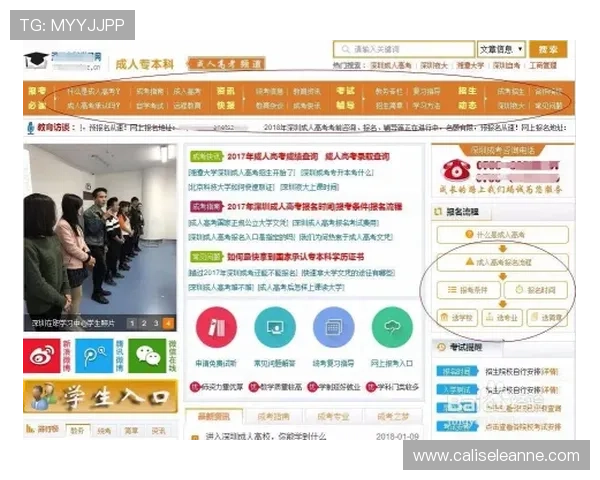Open the blue Tencent Weibo icon
Screen dimensions: 600x480
(x=95, y=356)
